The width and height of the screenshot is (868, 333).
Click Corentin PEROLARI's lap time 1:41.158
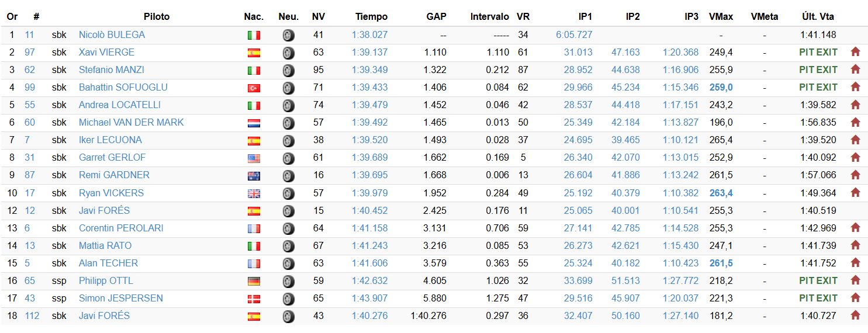pyautogui.click(x=369, y=228)
